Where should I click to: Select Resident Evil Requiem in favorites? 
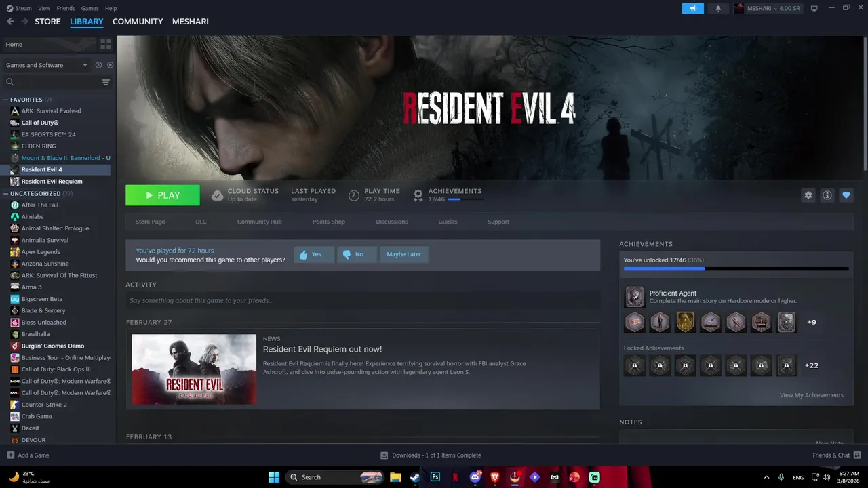[x=52, y=181]
